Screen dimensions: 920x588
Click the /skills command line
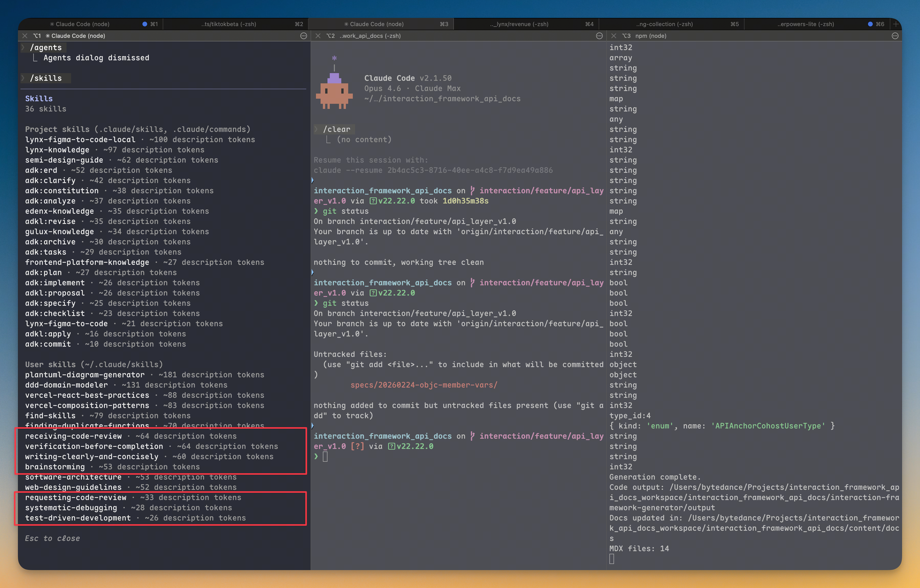pyautogui.click(x=46, y=78)
